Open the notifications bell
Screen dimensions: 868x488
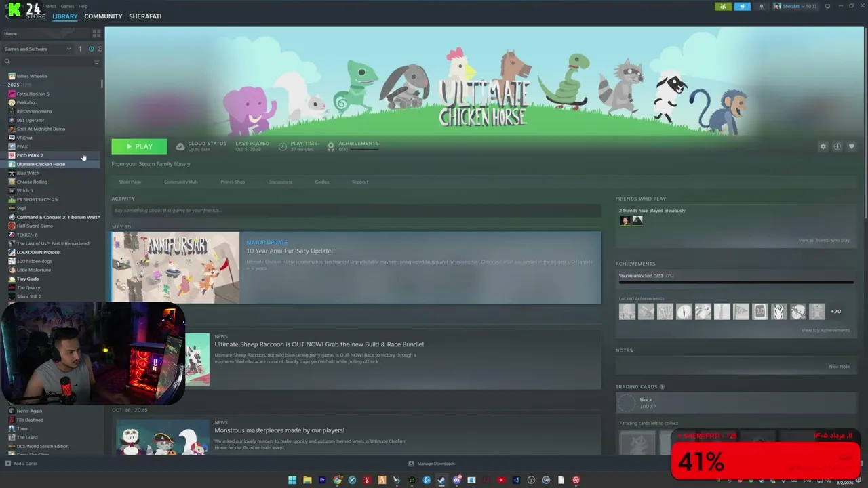click(761, 7)
